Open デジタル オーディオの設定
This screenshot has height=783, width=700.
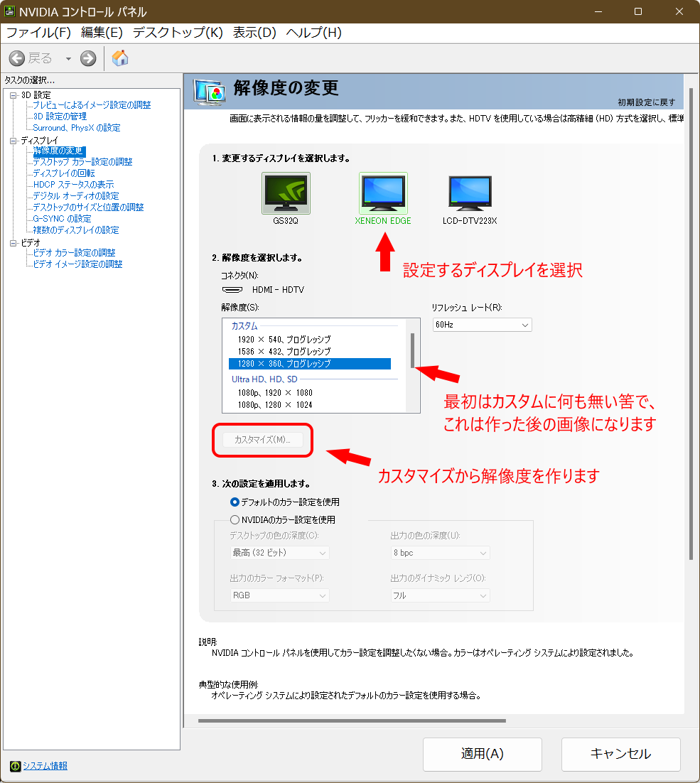[76, 196]
